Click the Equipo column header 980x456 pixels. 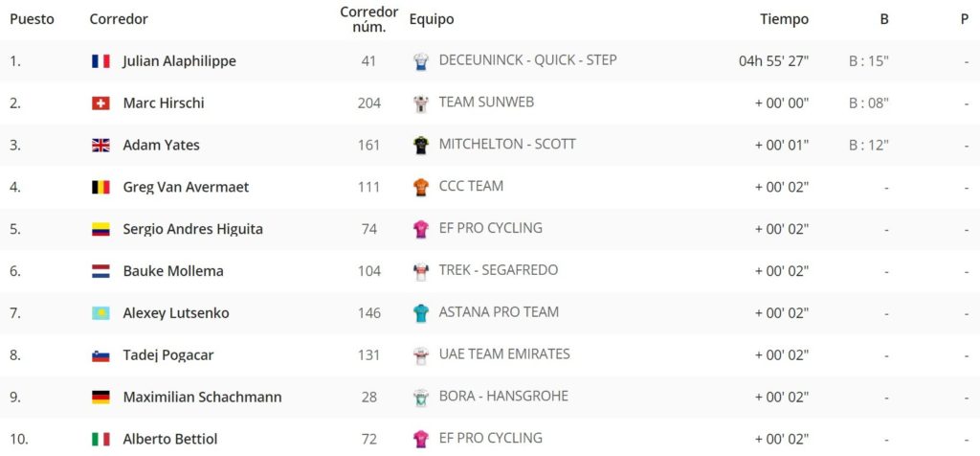(x=432, y=19)
